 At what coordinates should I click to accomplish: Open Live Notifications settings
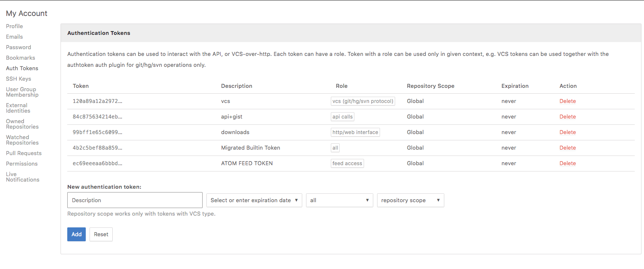pyautogui.click(x=22, y=177)
